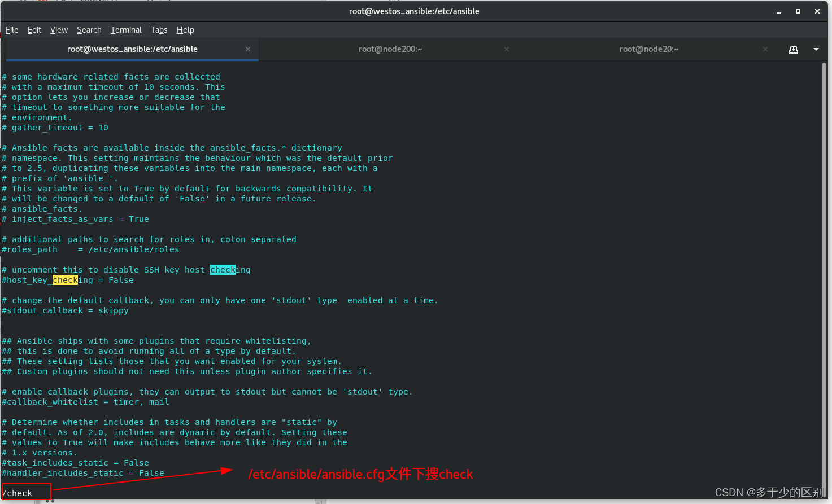Viewport: 832px width, 504px height.
Task: Maximize the terminal window
Action: (x=798, y=11)
